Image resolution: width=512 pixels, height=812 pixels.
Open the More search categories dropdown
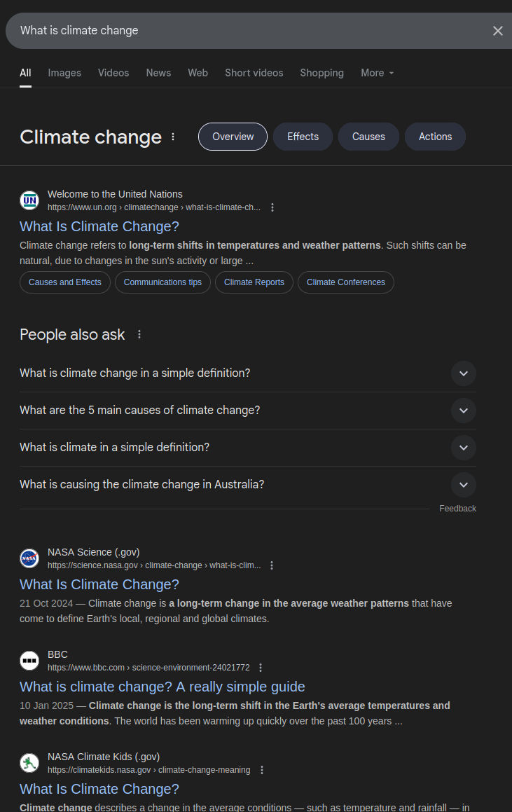377,73
